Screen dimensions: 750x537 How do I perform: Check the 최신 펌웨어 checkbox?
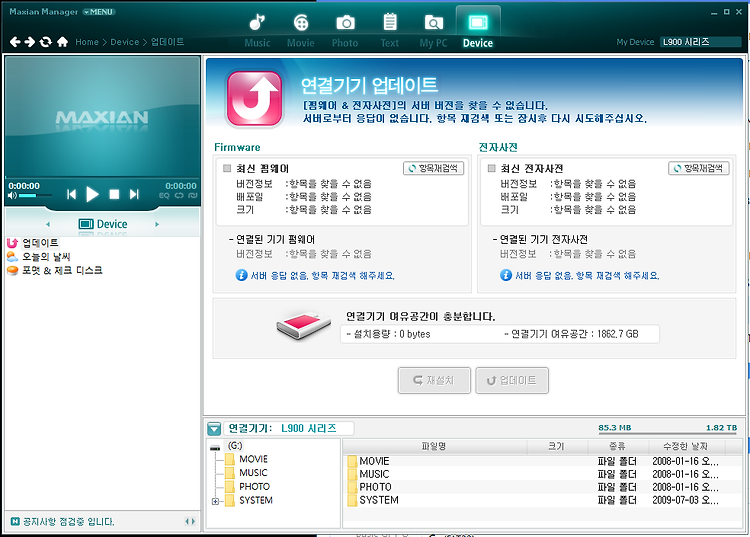[227, 168]
